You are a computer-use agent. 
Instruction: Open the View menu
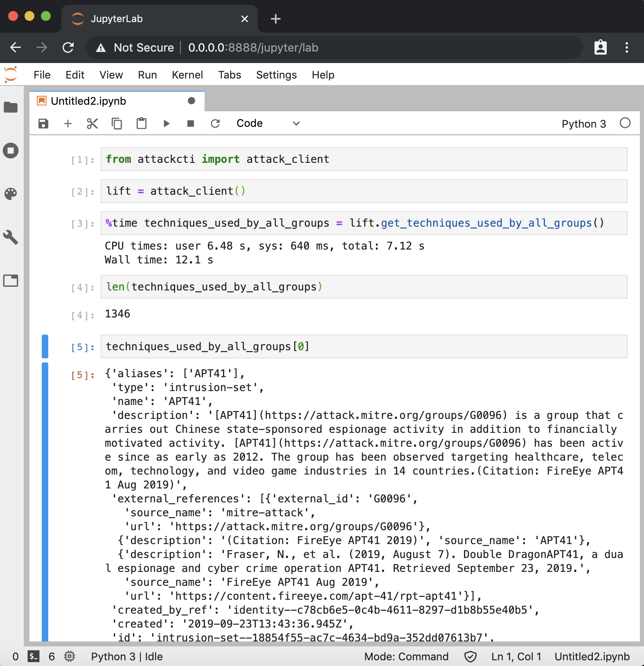(111, 75)
